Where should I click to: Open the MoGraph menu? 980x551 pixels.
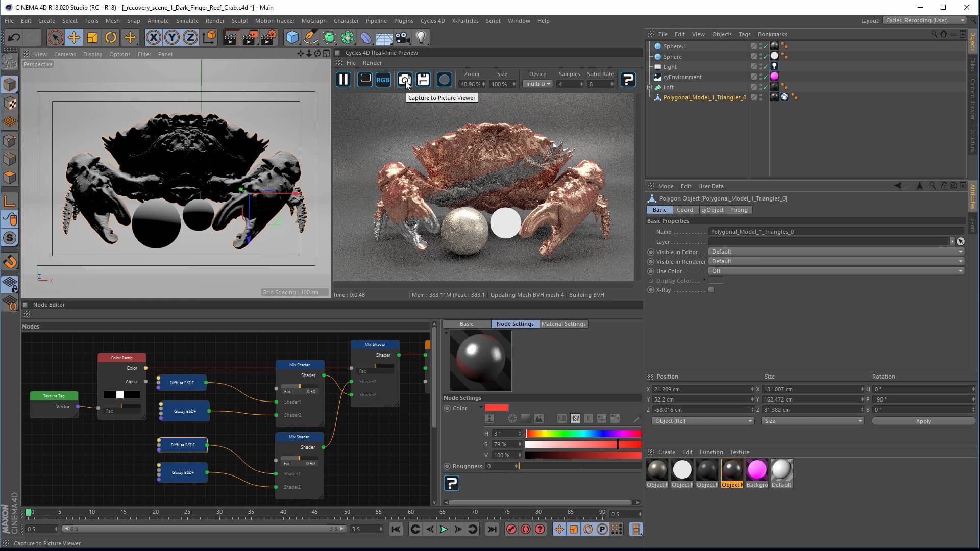tap(313, 21)
